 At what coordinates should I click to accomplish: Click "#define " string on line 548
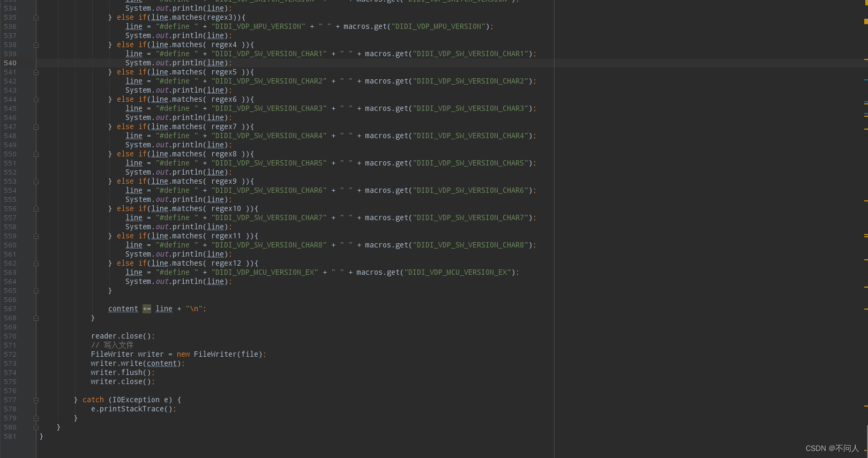coord(177,136)
